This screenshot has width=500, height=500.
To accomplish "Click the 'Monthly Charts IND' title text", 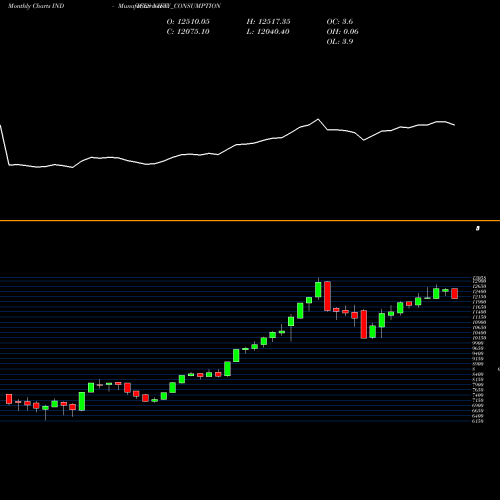I will point(36,6).
